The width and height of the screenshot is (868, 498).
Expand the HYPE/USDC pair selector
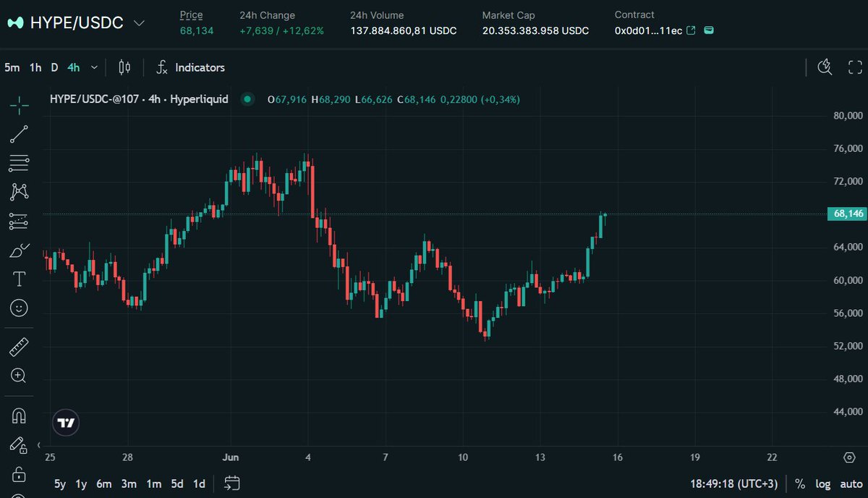click(x=140, y=23)
